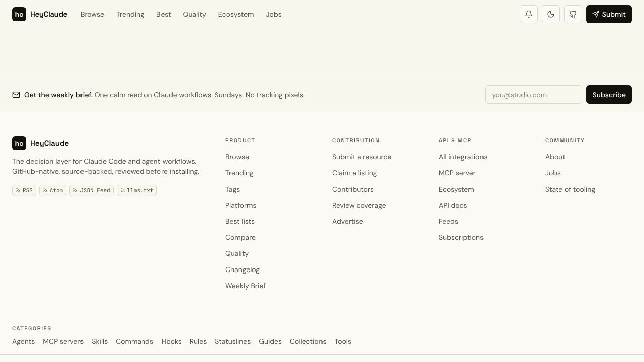The width and height of the screenshot is (644, 362).
Task: Open Subscriptions link
Action: (461, 237)
